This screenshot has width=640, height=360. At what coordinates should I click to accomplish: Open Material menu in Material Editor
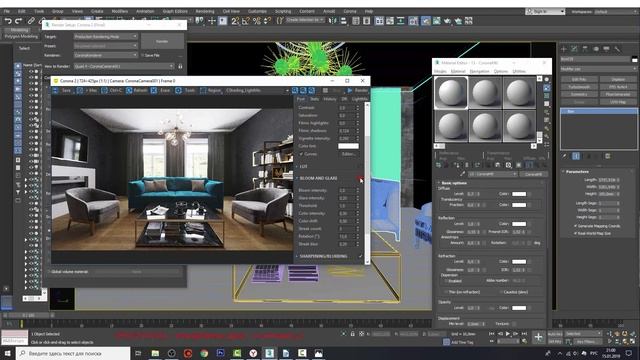458,71
